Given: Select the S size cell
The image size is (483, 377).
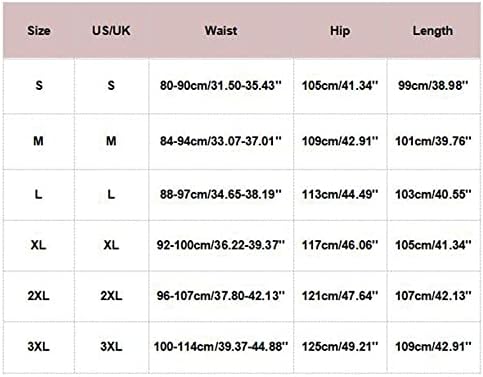Looking at the screenshot, I should 39,85.
